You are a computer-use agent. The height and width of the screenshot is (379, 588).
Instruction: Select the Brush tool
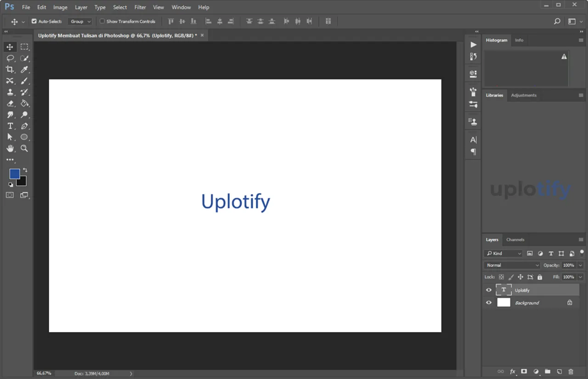click(x=24, y=81)
